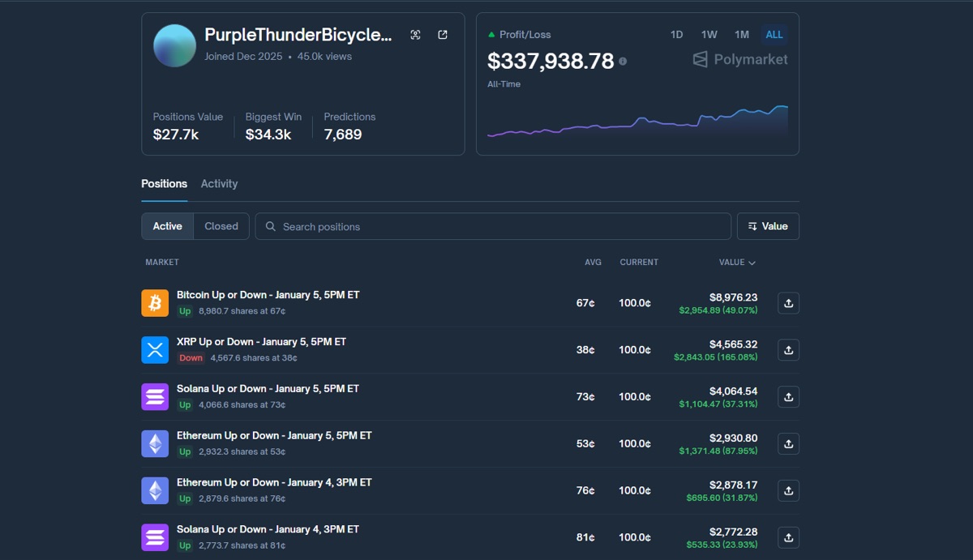
Task: Click the Bitcoin market icon
Action: tap(154, 301)
